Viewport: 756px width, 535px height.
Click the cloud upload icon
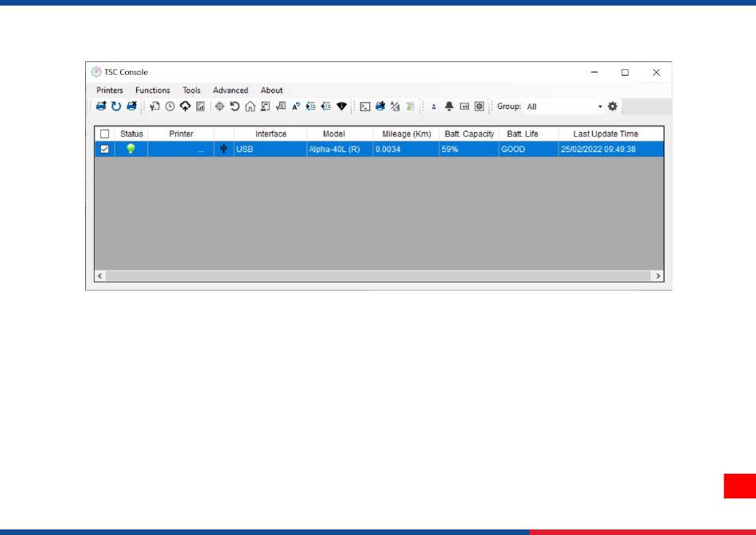pyautogui.click(x=185, y=106)
